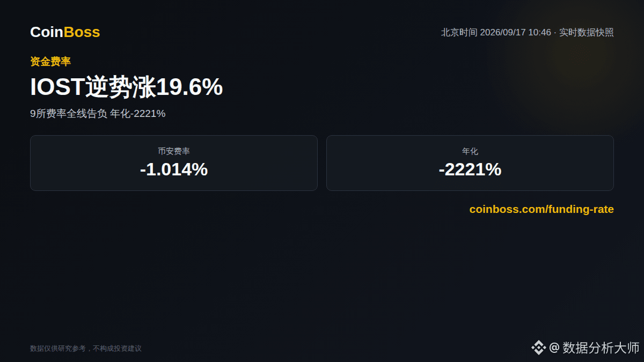Viewport: 644px width, 362px height.
Task: Open the 年化 stat card
Action: coord(470,163)
